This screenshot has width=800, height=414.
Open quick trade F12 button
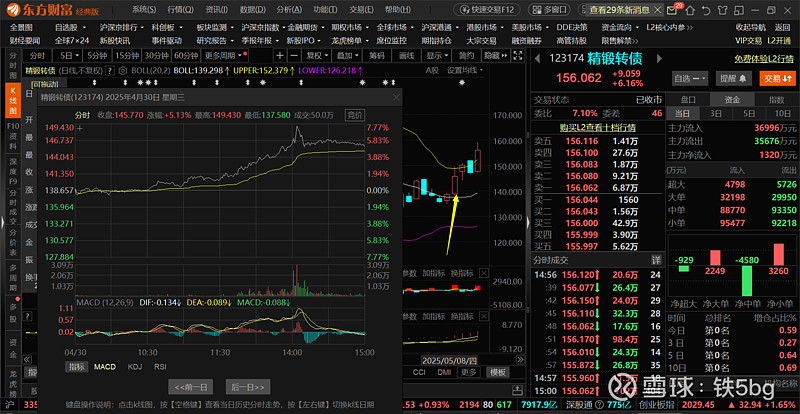(486, 10)
